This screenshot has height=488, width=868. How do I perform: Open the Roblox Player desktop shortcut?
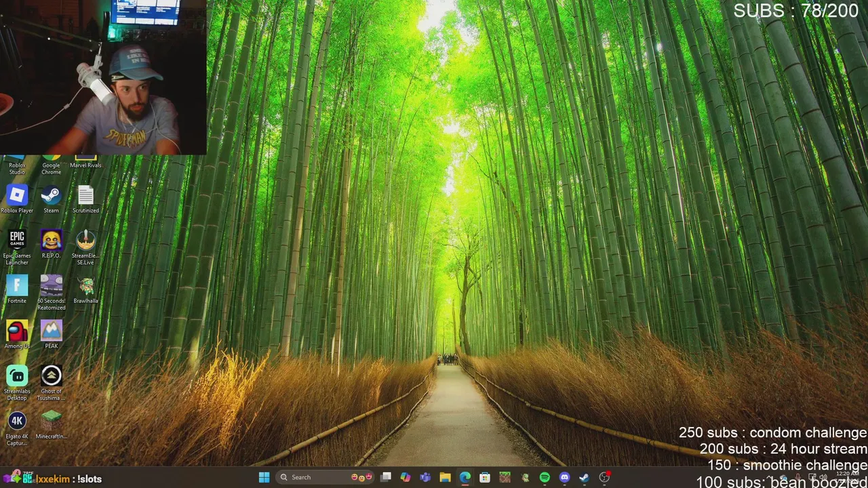(x=17, y=199)
